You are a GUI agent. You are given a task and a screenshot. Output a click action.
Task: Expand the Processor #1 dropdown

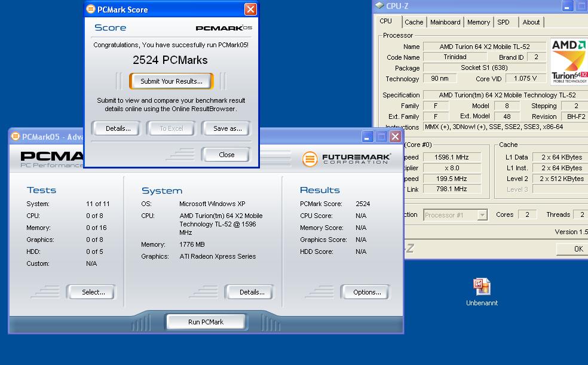(x=482, y=215)
